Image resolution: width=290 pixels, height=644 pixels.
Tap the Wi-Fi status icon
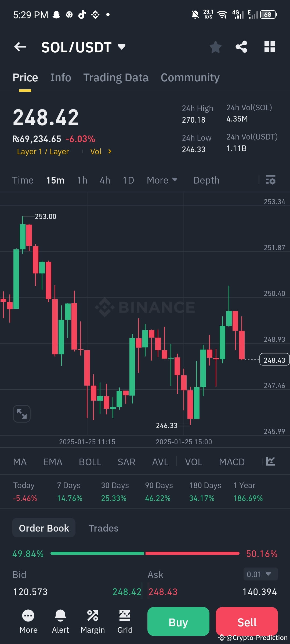coord(222,14)
